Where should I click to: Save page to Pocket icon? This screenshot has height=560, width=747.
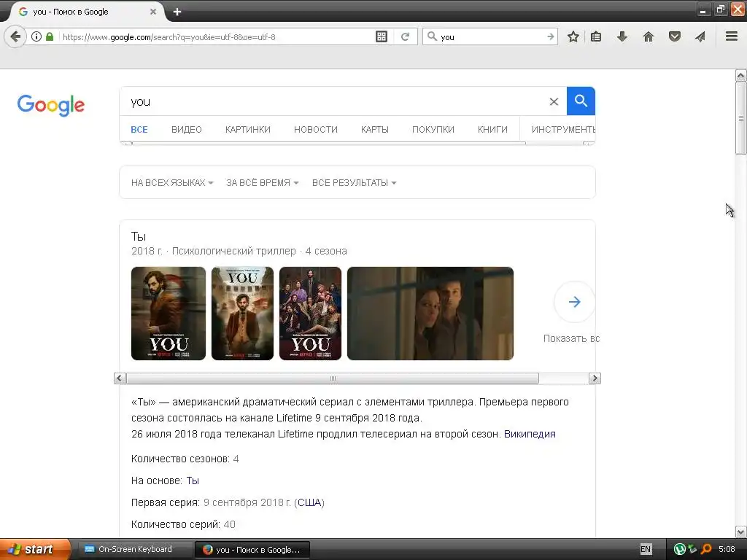click(x=675, y=36)
